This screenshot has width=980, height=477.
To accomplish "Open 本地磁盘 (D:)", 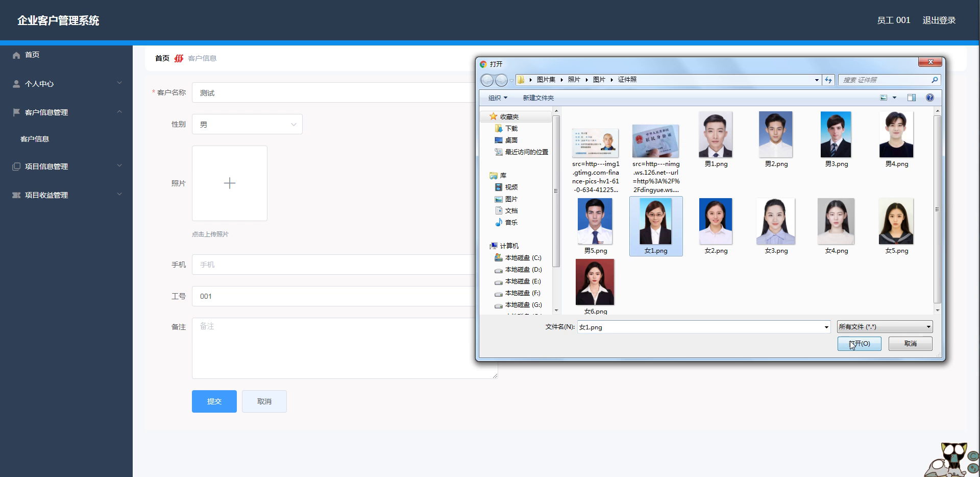I will [523, 270].
